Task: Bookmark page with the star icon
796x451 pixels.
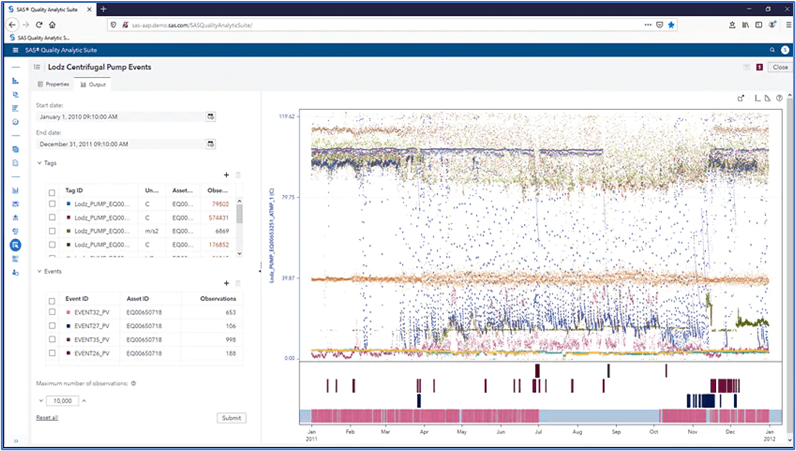Action: (671, 24)
